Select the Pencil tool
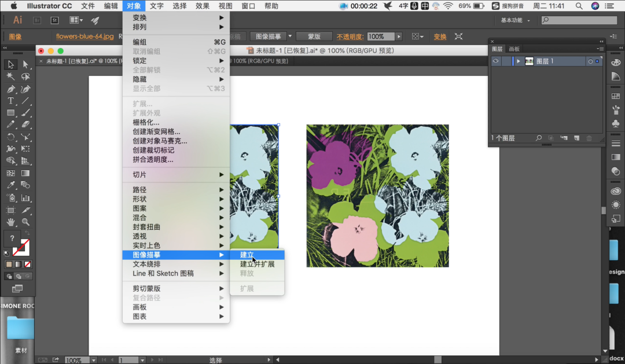Viewport: 625px width, 364px height. tap(11, 125)
